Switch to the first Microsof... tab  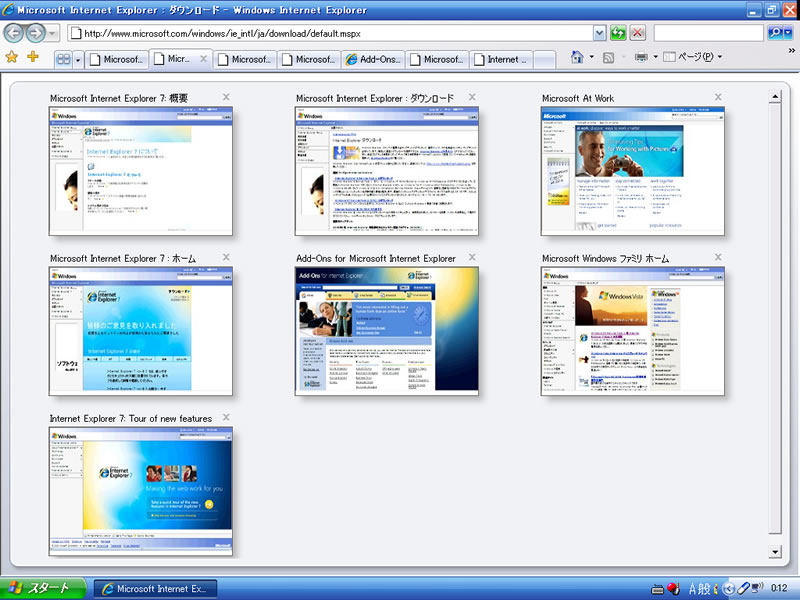116,60
